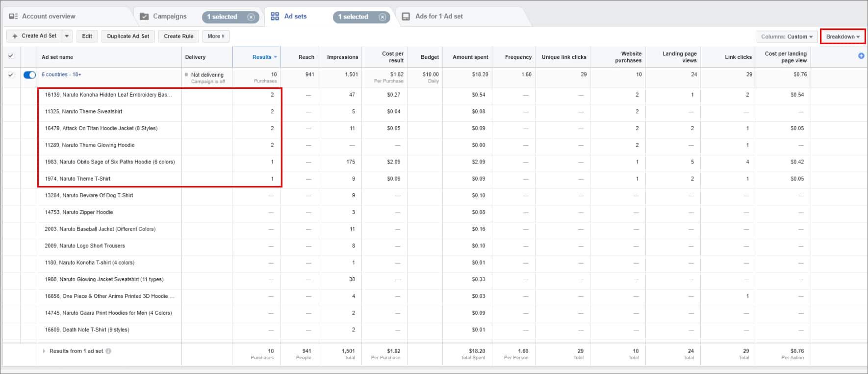The width and height of the screenshot is (868, 374).
Task: Click Amount spent column header
Action: pos(467,57)
